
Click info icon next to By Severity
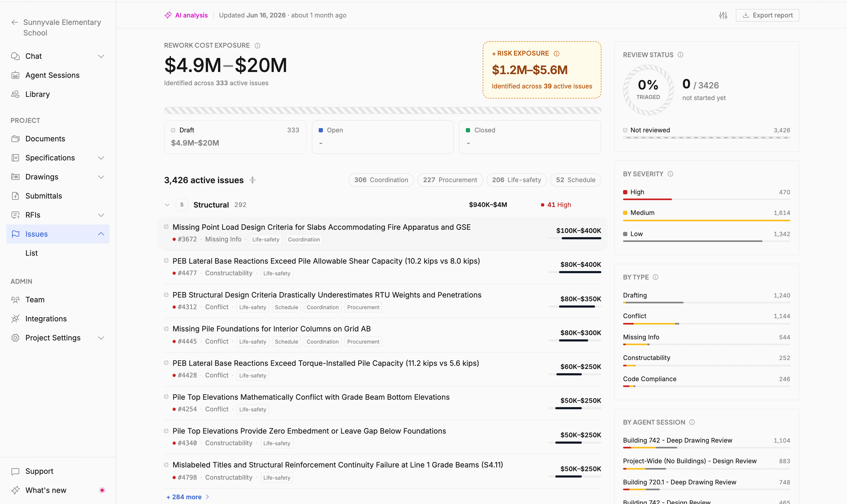[670, 174]
